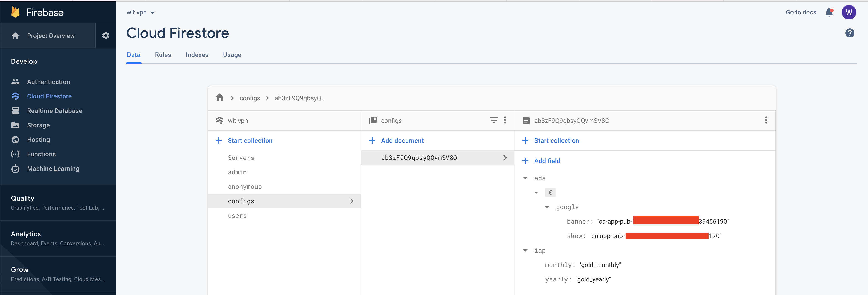868x295 pixels.
Task: Open Authentication in sidebar
Action: click(x=49, y=82)
